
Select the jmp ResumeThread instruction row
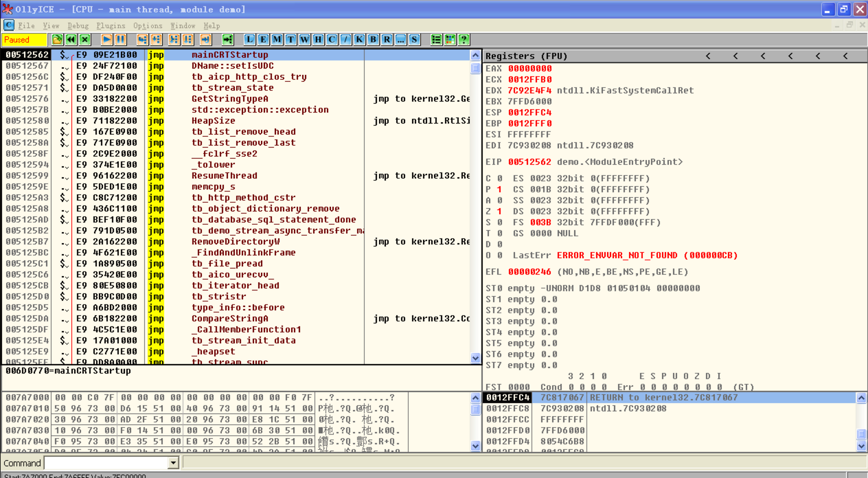coord(236,175)
